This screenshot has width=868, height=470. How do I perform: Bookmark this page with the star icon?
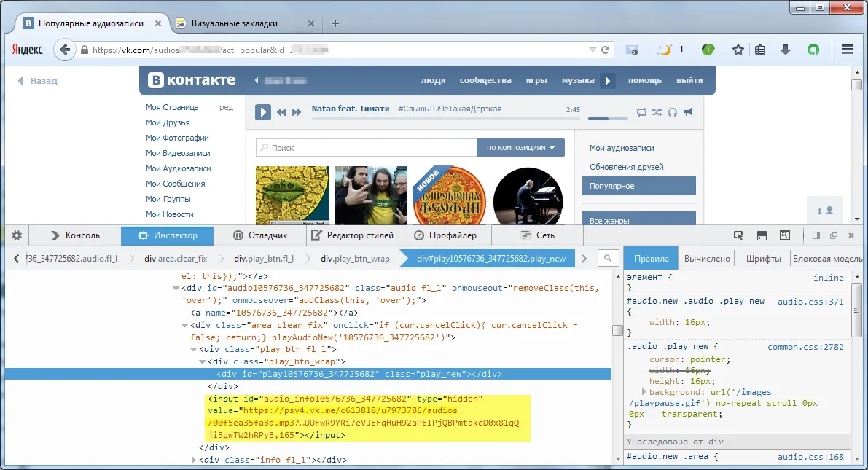coord(738,50)
